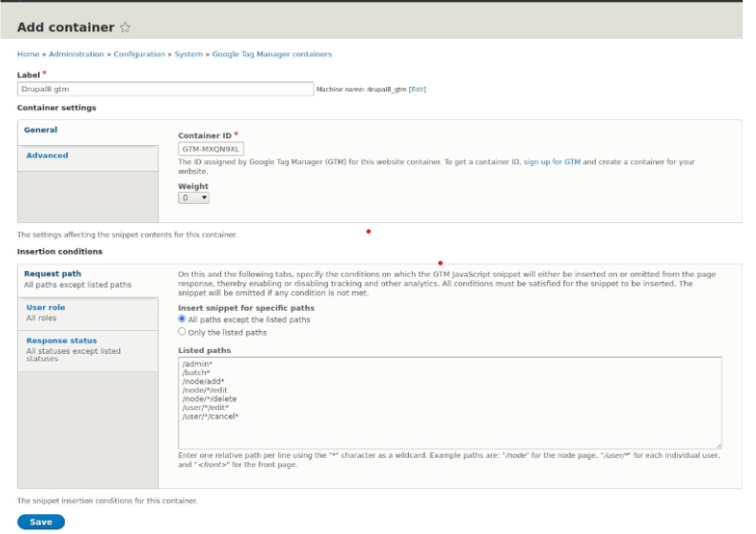
Task: Click the star shortcut icon beside Add container
Action: pyautogui.click(x=125, y=28)
